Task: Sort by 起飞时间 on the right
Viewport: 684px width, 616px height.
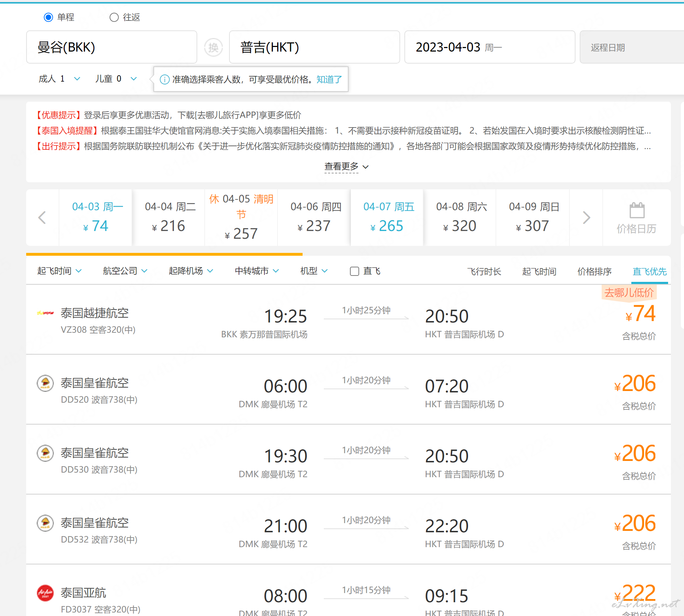Action: click(539, 272)
